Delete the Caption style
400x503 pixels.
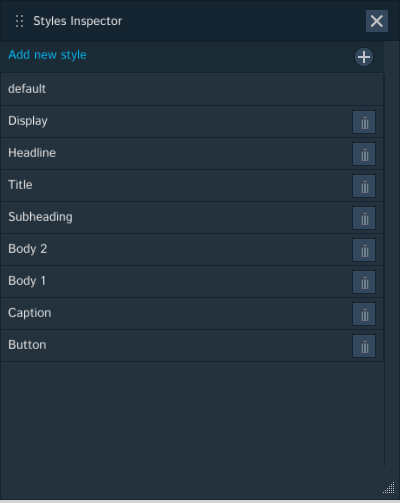click(x=364, y=314)
